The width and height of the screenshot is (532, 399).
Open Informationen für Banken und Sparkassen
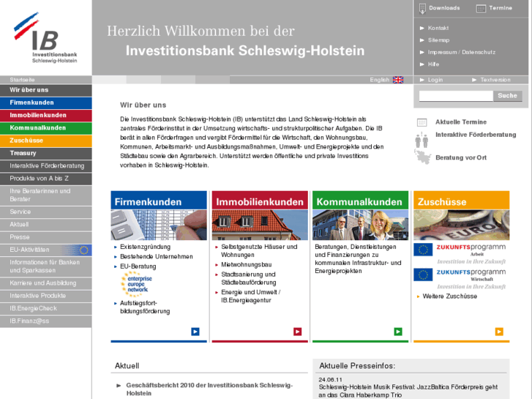tap(46, 266)
